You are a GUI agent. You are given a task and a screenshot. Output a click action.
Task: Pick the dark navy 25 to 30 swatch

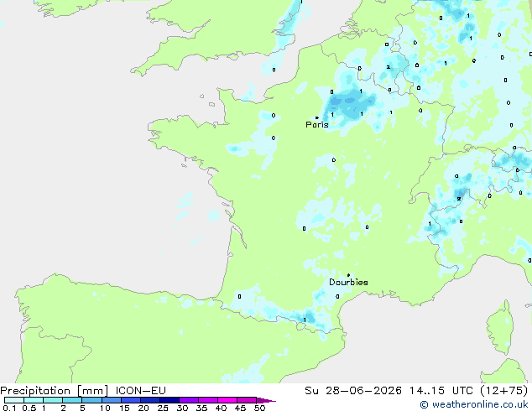pos(170,400)
